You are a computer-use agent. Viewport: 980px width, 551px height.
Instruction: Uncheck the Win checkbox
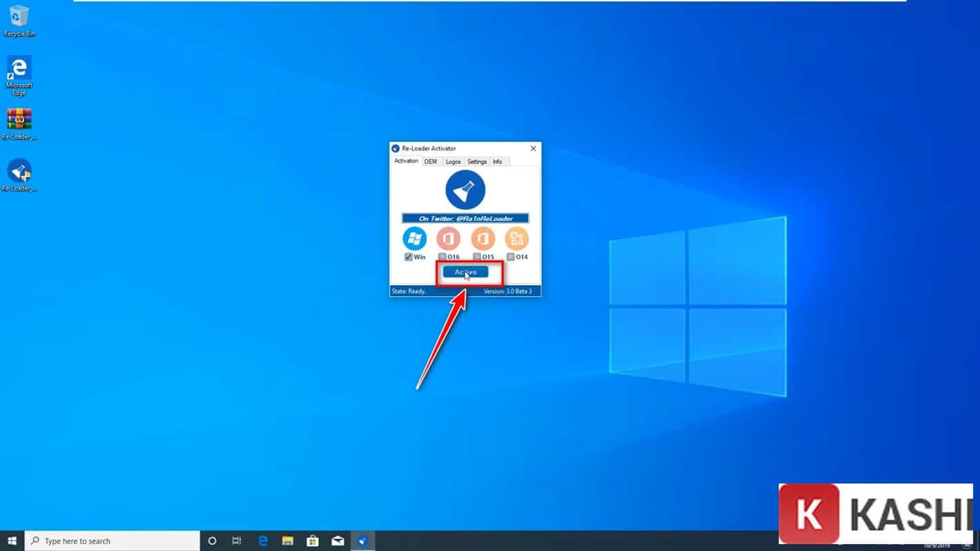pyautogui.click(x=409, y=257)
